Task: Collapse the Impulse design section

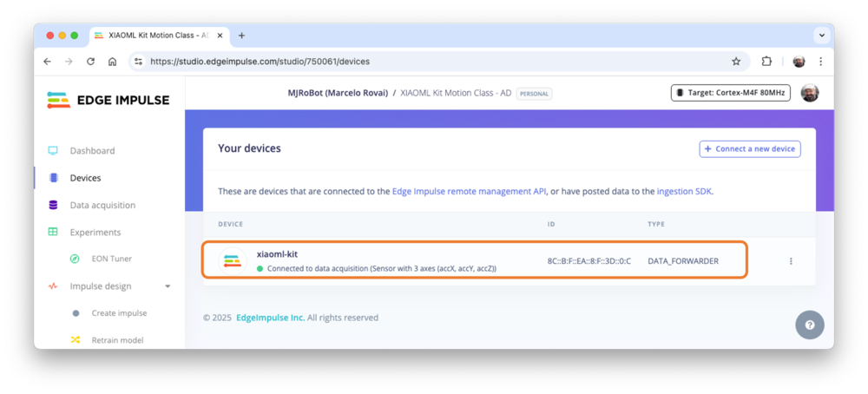Action: [x=168, y=286]
